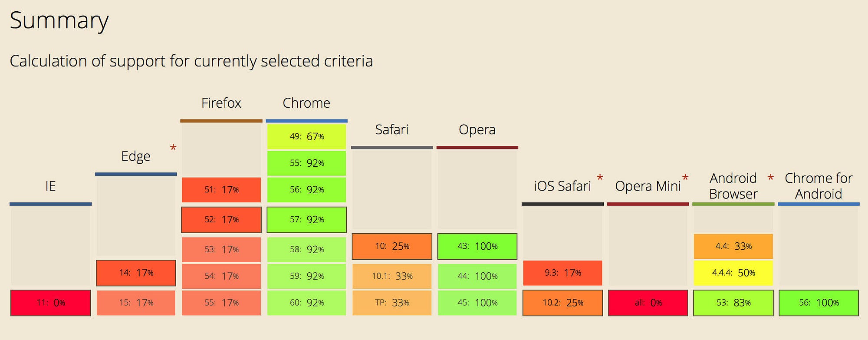Viewport: 868px width, 340px height.
Task: Click the IE 11 0% support cell
Action: [51, 303]
